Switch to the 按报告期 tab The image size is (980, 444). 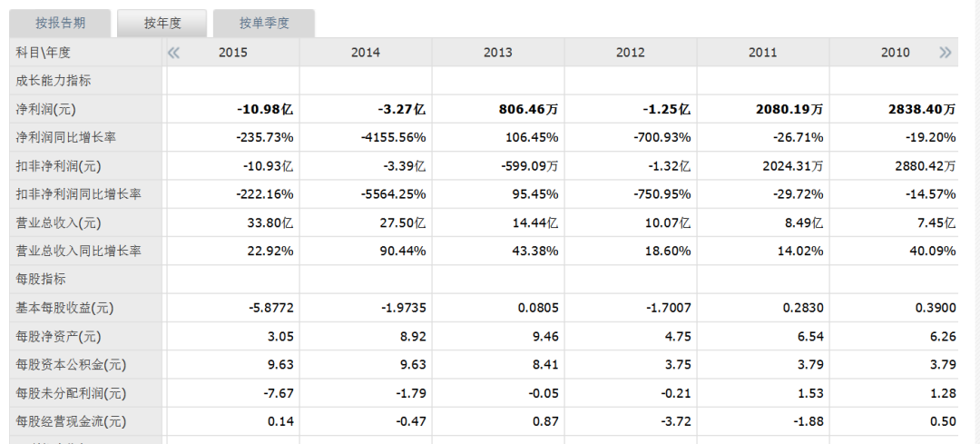click(x=60, y=24)
